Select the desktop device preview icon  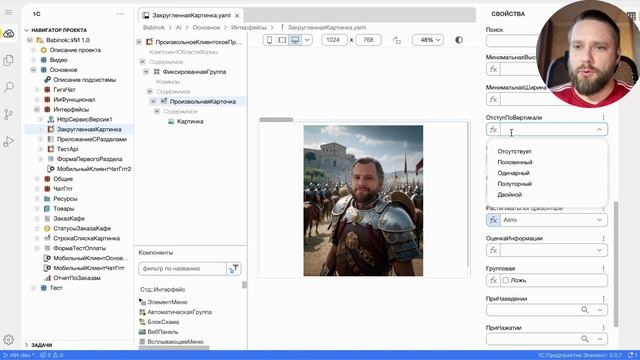click(x=295, y=40)
